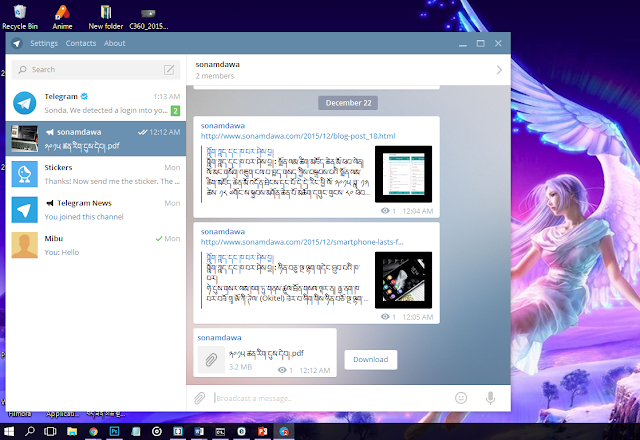The height and width of the screenshot is (440, 640).
Task: Click the views eye icon at 12:04 AM
Action: click(385, 211)
